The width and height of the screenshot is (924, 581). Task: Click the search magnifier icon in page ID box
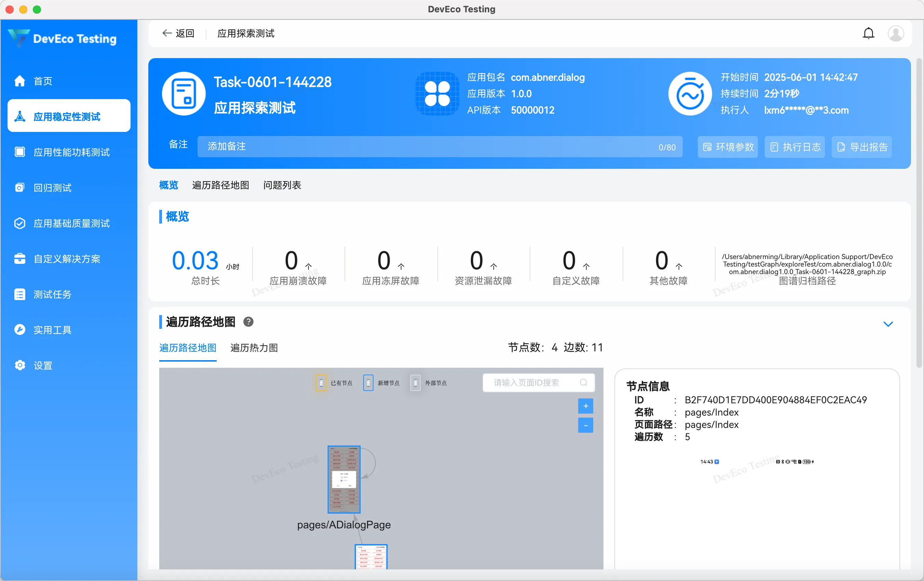click(583, 382)
